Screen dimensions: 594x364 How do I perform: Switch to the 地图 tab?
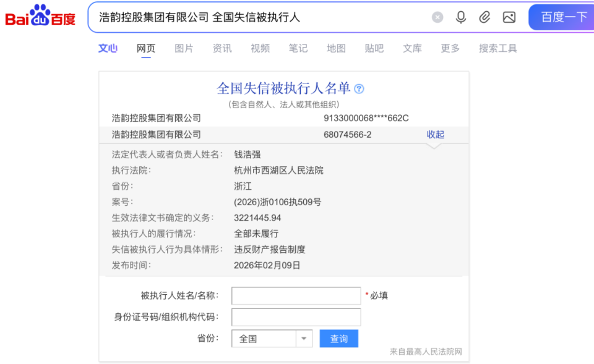click(x=336, y=48)
